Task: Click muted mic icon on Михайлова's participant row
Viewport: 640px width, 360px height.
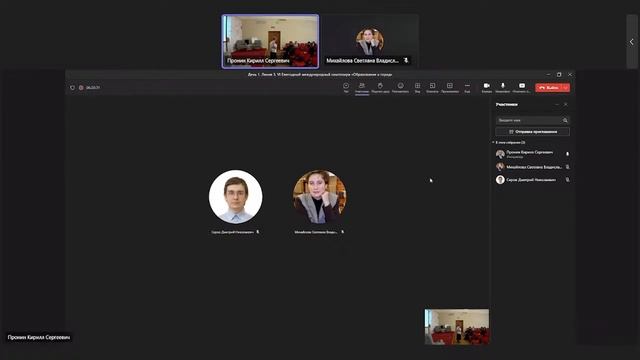Action: click(567, 167)
